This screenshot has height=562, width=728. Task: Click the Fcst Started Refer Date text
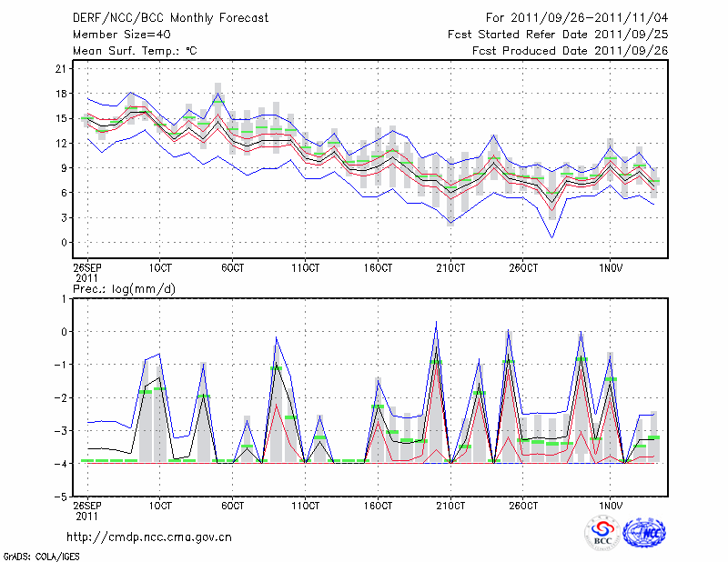point(558,35)
